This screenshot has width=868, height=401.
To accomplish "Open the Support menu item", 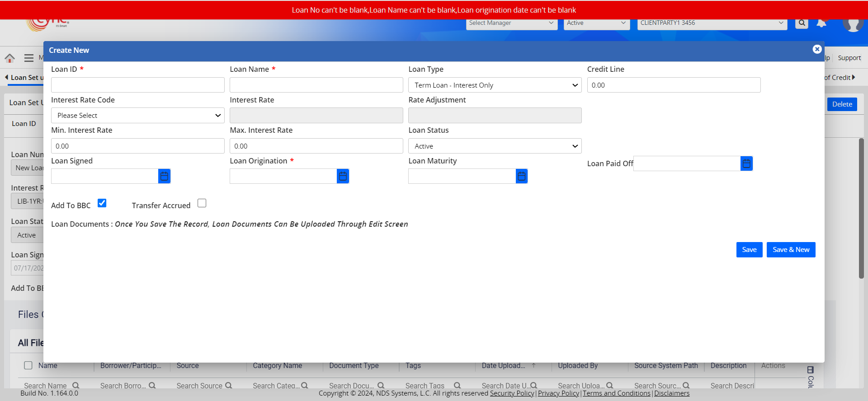I will (849, 58).
